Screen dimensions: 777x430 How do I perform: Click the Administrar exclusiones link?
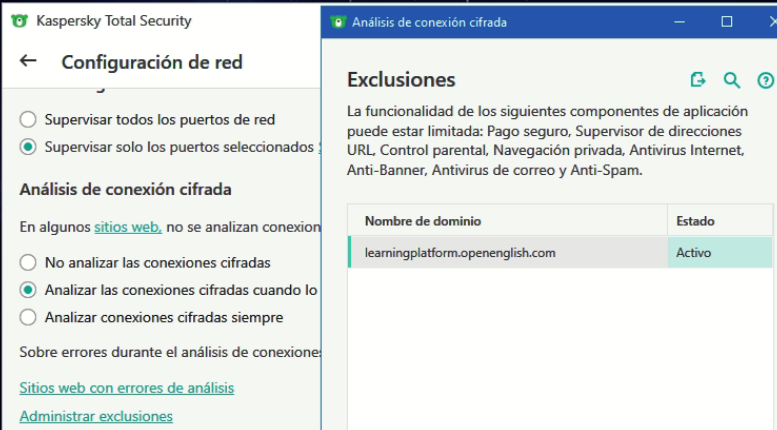pos(96,416)
